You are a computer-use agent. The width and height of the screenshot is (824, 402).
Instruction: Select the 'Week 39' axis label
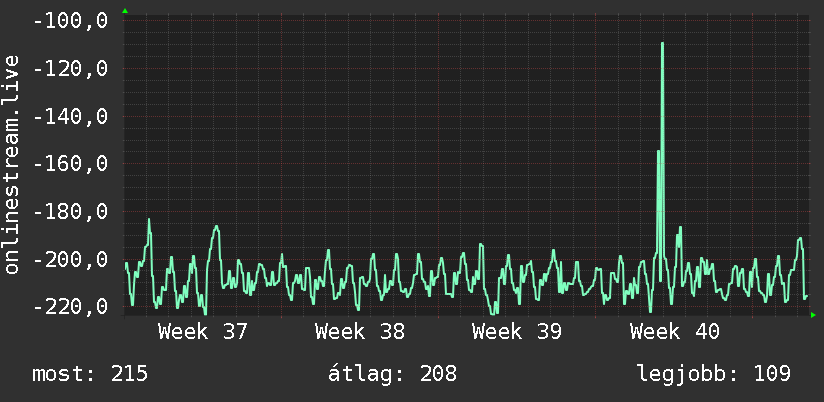point(517,332)
